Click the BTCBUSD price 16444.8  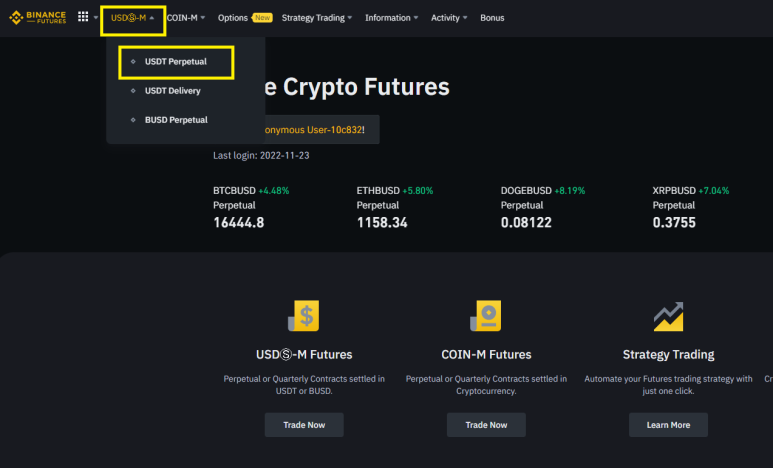239,223
